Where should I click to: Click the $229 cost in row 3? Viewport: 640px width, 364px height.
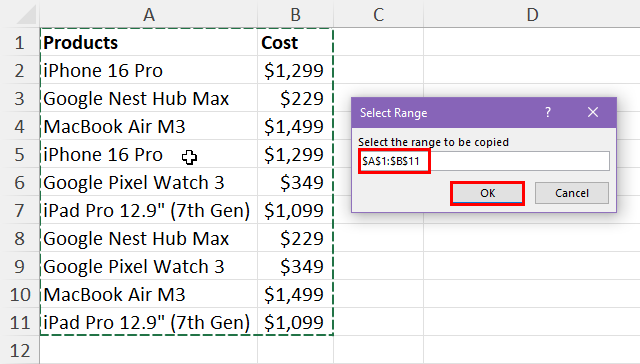(x=296, y=98)
